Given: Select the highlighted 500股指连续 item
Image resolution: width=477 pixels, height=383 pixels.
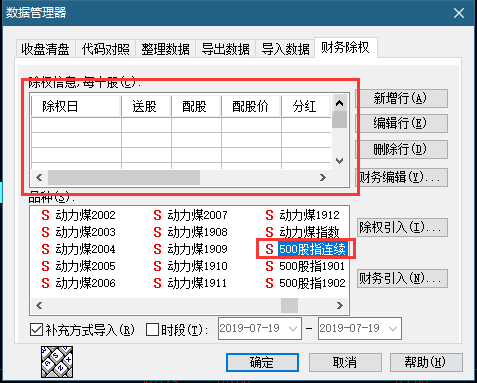Looking at the screenshot, I should (x=306, y=249).
